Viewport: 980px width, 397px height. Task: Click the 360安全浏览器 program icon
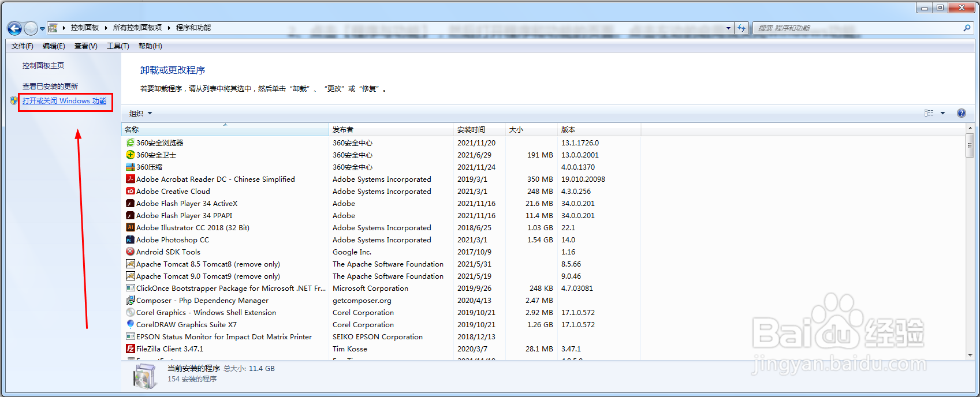coord(131,143)
